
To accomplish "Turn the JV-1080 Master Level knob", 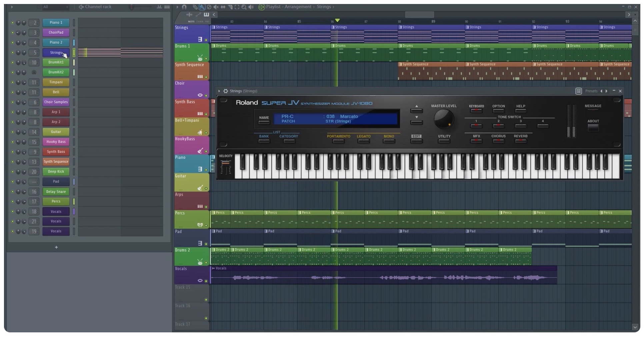I will click(x=444, y=119).
